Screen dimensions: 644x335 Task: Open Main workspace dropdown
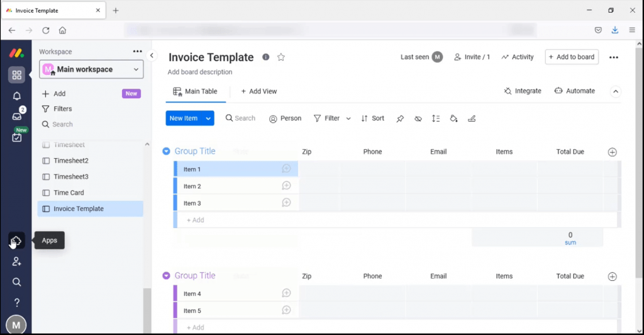click(x=91, y=69)
